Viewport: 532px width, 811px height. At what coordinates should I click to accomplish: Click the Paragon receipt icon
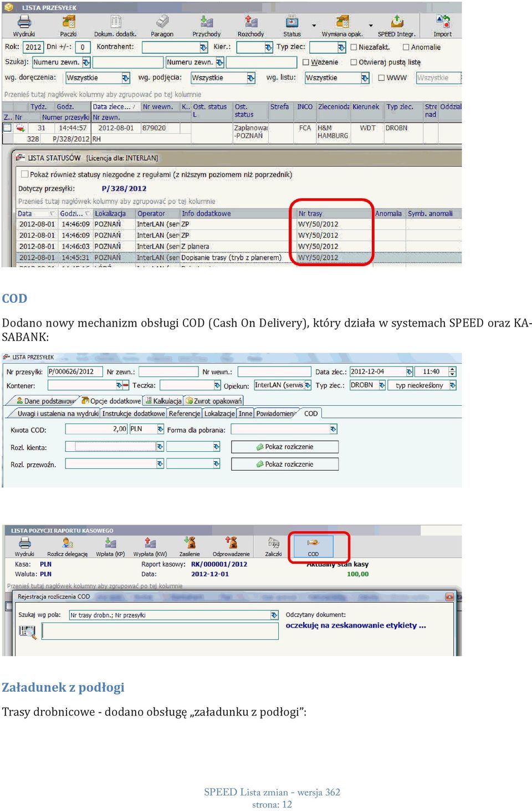point(162,26)
